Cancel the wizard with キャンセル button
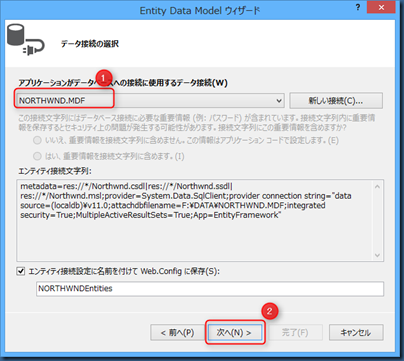The height and width of the screenshot is (361, 404). tap(356, 333)
